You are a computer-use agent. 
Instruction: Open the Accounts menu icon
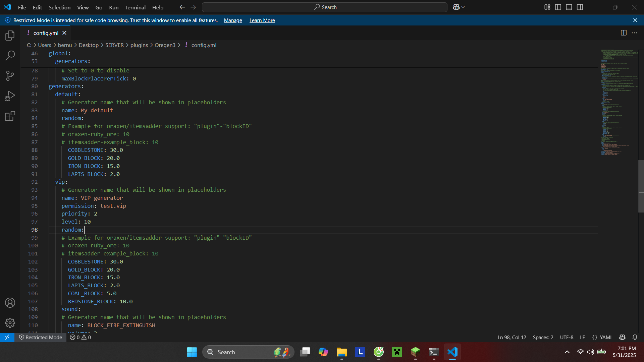10,303
